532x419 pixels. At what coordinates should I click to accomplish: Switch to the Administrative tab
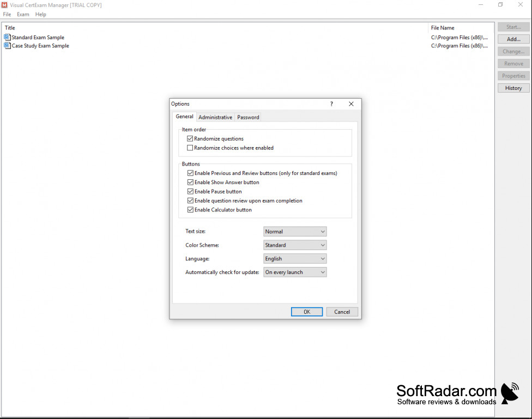point(215,117)
